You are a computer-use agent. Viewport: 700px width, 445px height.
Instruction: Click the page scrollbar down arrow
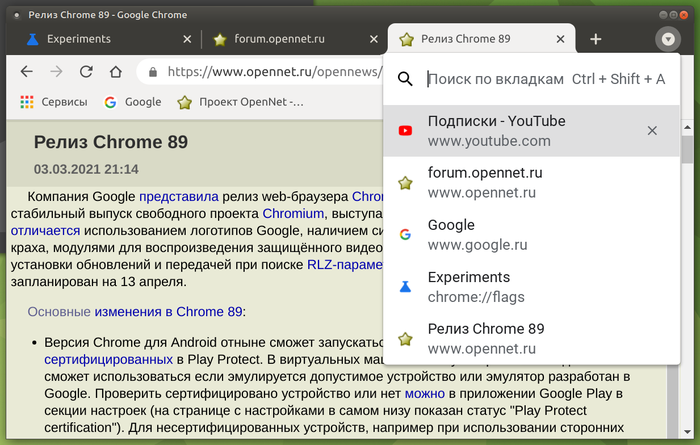coord(687,432)
